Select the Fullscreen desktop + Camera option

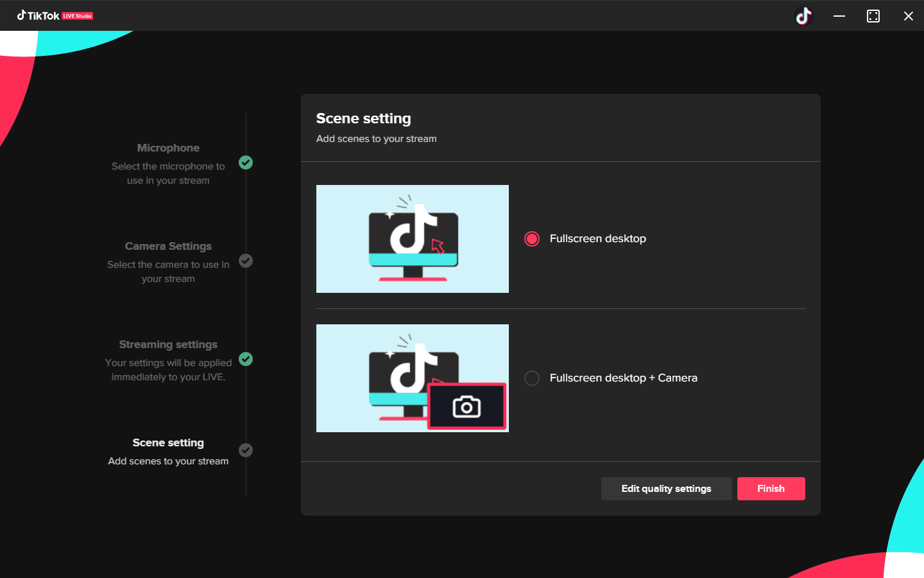531,378
